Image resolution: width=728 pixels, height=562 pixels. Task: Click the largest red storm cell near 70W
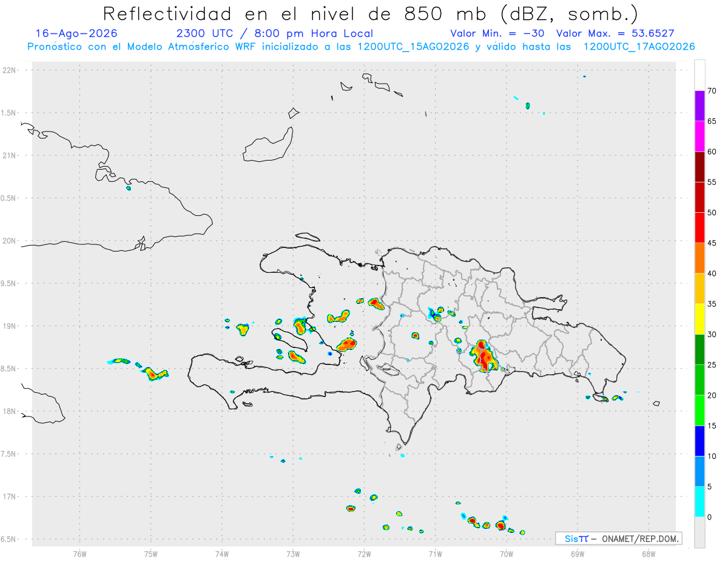pyautogui.click(x=484, y=356)
